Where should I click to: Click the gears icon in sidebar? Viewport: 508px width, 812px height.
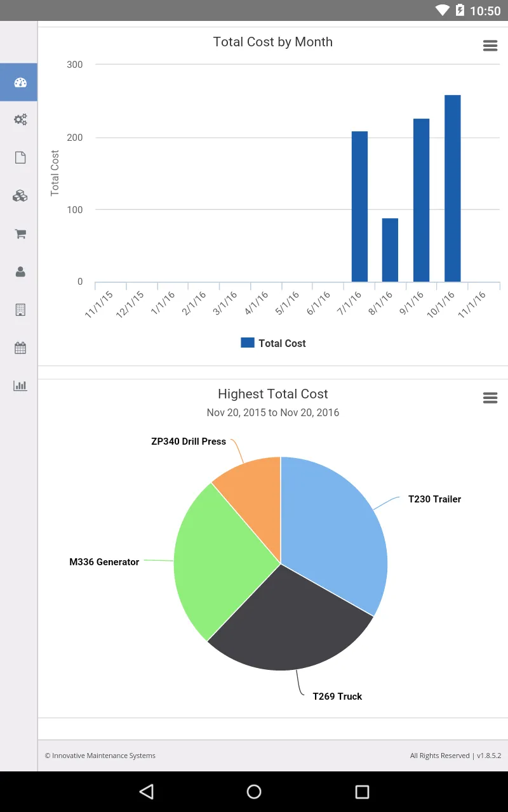click(20, 120)
